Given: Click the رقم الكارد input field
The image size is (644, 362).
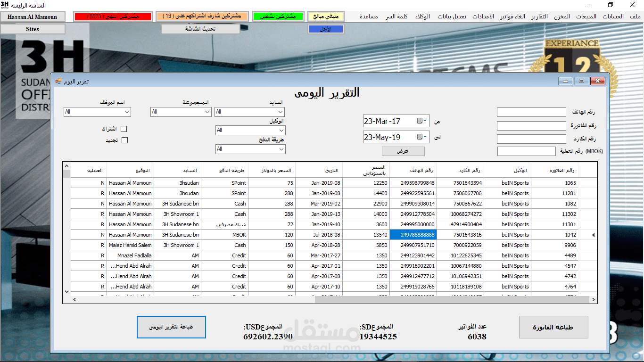Looking at the screenshot, I should click(x=531, y=139).
